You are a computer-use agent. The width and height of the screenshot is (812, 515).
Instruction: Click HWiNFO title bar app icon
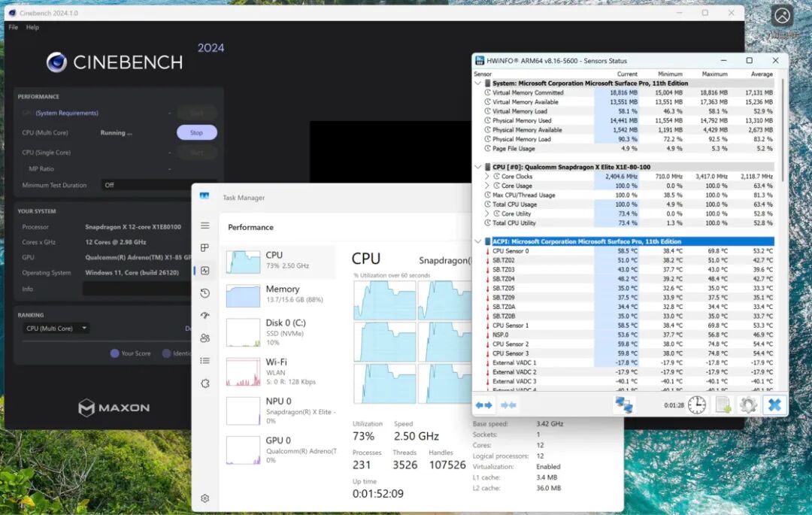click(x=480, y=61)
